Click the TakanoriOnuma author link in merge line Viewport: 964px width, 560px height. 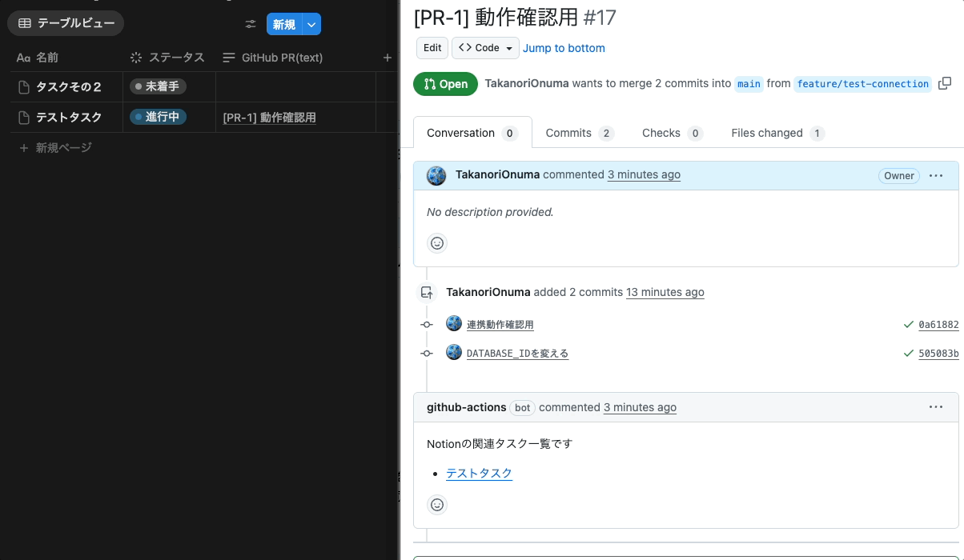point(527,83)
